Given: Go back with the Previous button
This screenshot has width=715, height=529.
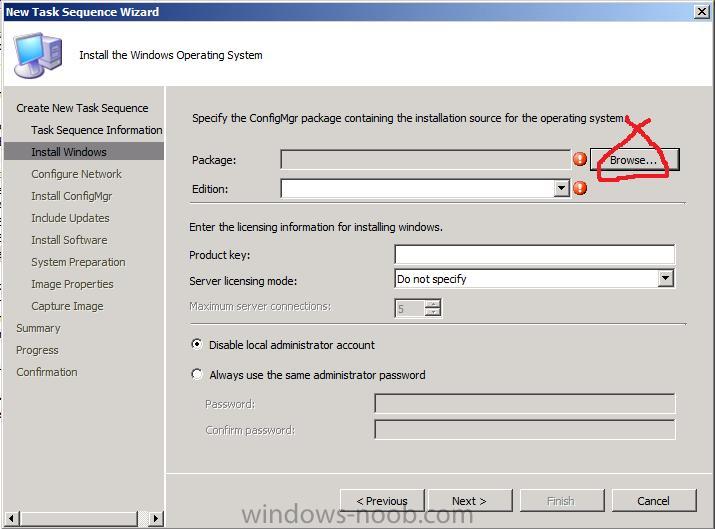Looking at the screenshot, I should point(382,501).
